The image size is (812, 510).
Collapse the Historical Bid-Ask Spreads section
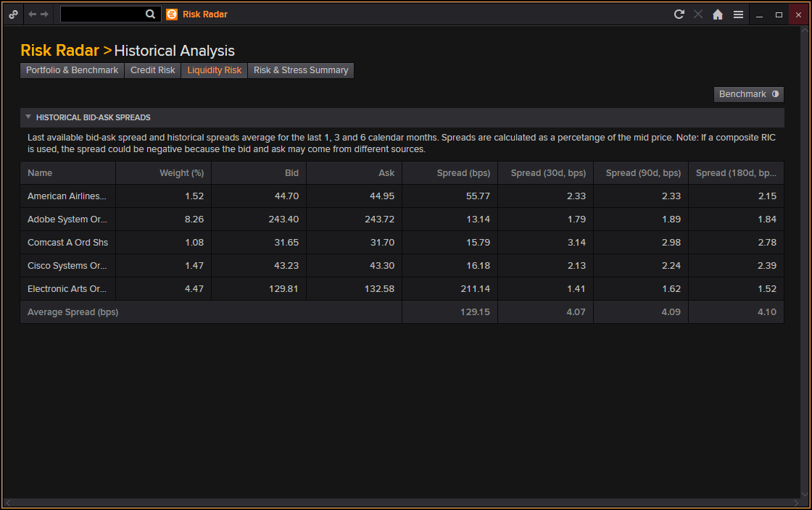pos(28,117)
